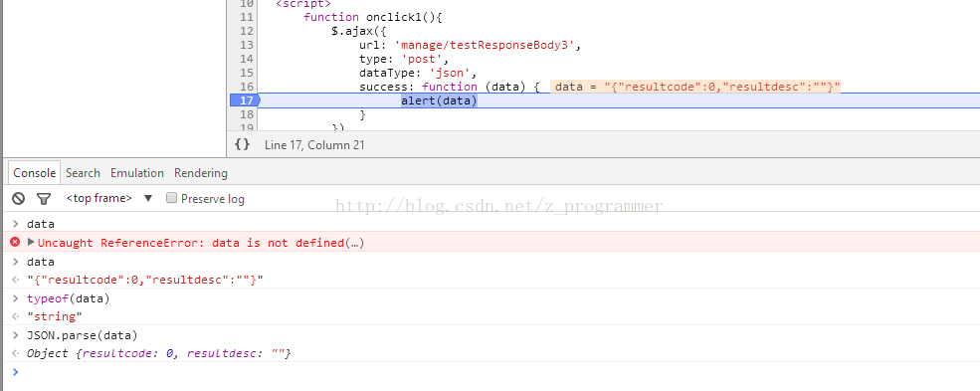Open the Emulation tab
Viewport: 980px width, 391px height.
137,173
